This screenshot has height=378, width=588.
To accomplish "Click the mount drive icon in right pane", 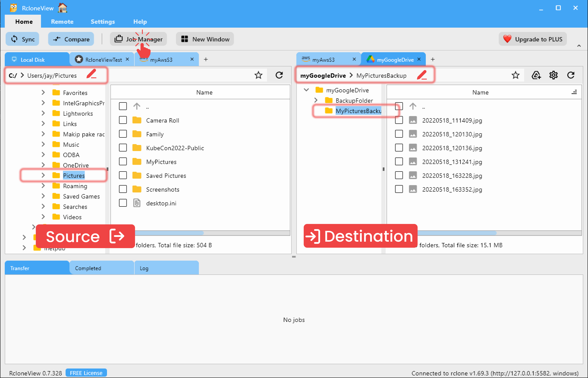I will 536,75.
